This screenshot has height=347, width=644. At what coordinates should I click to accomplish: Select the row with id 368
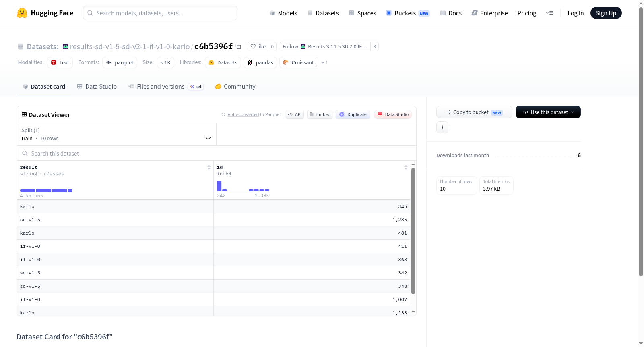[x=213, y=260]
